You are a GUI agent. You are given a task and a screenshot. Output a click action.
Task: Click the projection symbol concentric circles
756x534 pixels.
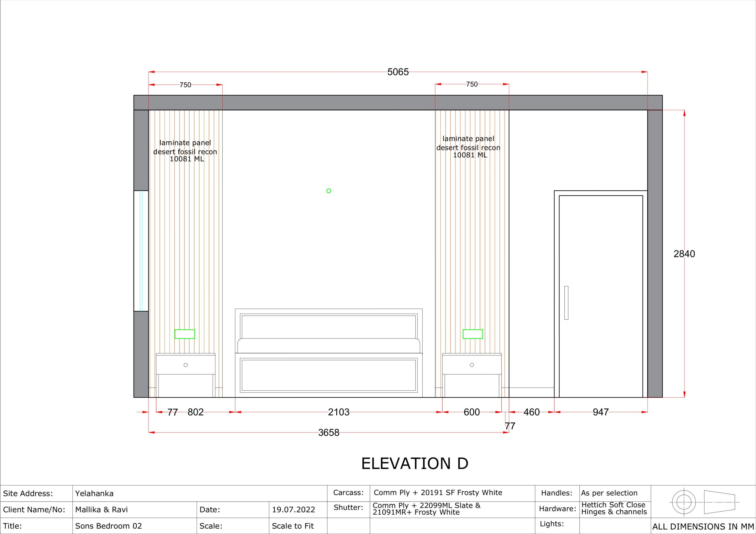684,502
